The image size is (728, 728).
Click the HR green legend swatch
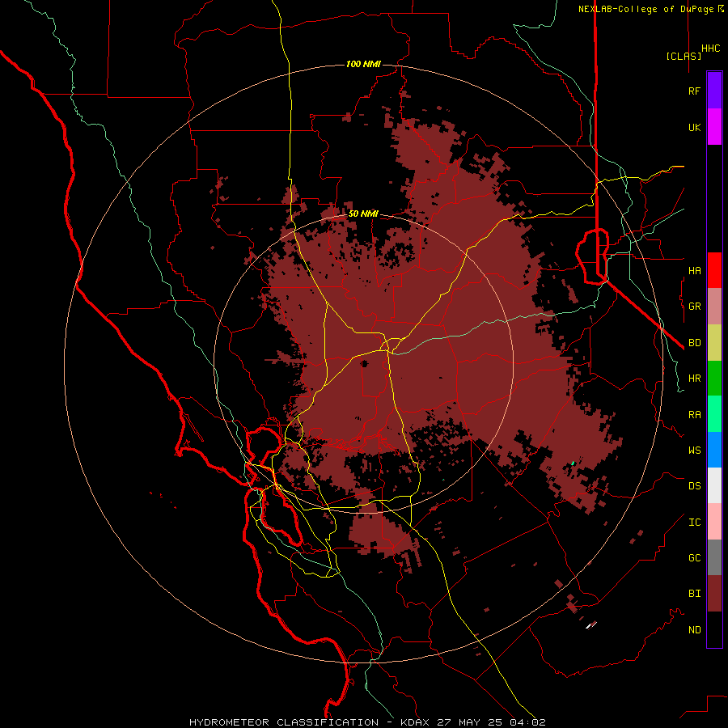714,379
